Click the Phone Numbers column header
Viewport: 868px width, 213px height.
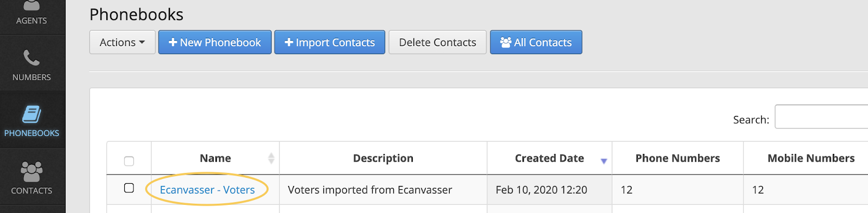click(678, 158)
